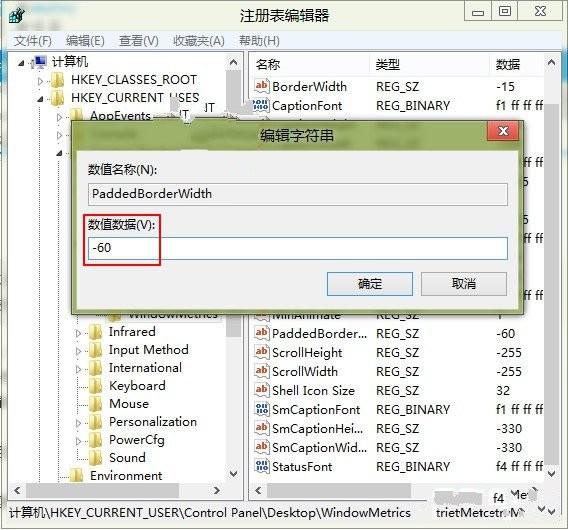The width and height of the screenshot is (568, 530).
Task: Close the 编辑字符串 dialog
Action: coord(503,131)
